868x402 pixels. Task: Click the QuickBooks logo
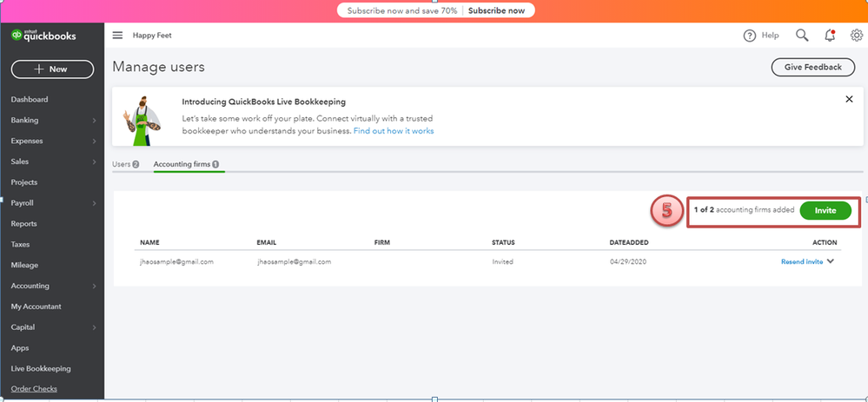43,36
